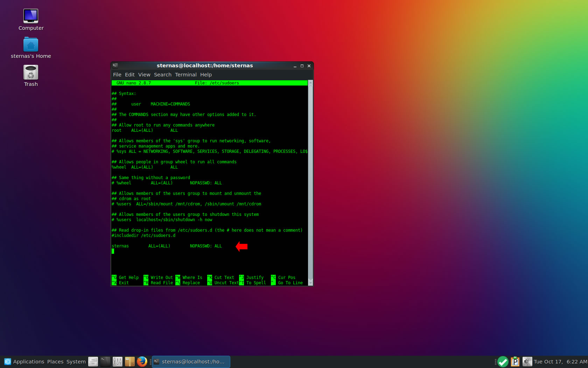The image size is (588, 368).
Task: Minimize the terminal window
Action: 295,66
